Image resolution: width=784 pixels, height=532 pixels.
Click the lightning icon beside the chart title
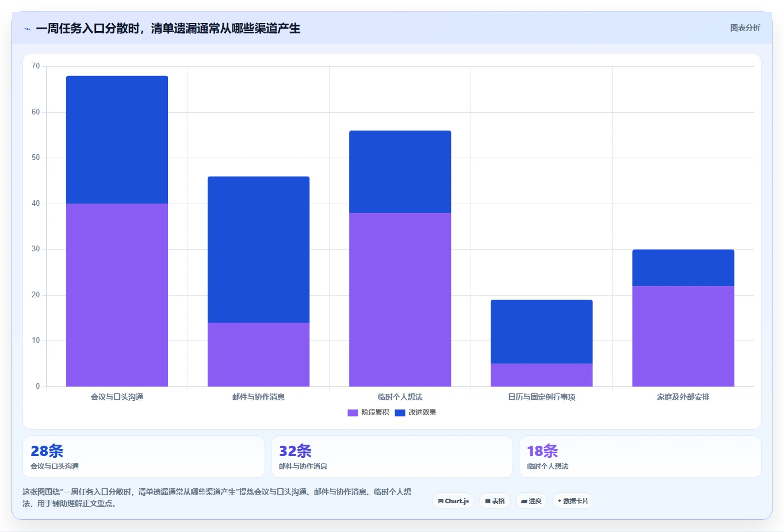pyautogui.click(x=27, y=29)
